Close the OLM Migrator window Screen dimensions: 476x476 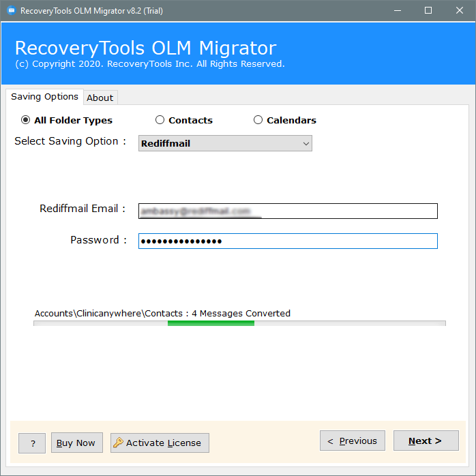[x=460, y=11]
